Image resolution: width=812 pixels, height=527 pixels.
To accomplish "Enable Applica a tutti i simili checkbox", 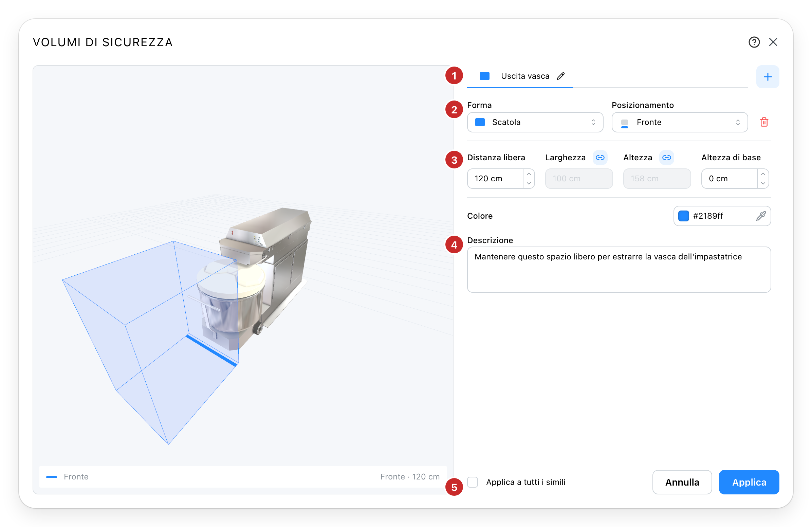I will (x=473, y=482).
